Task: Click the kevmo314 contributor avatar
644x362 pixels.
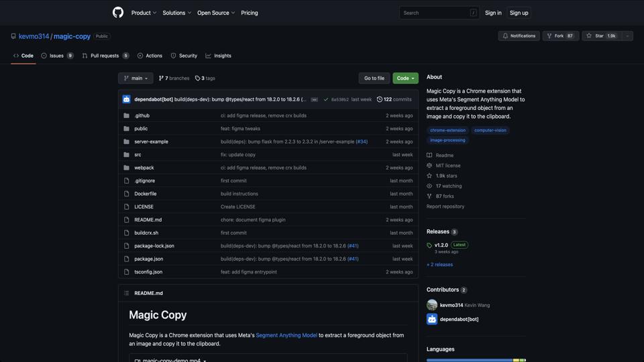Action: pyautogui.click(x=432, y=305)
